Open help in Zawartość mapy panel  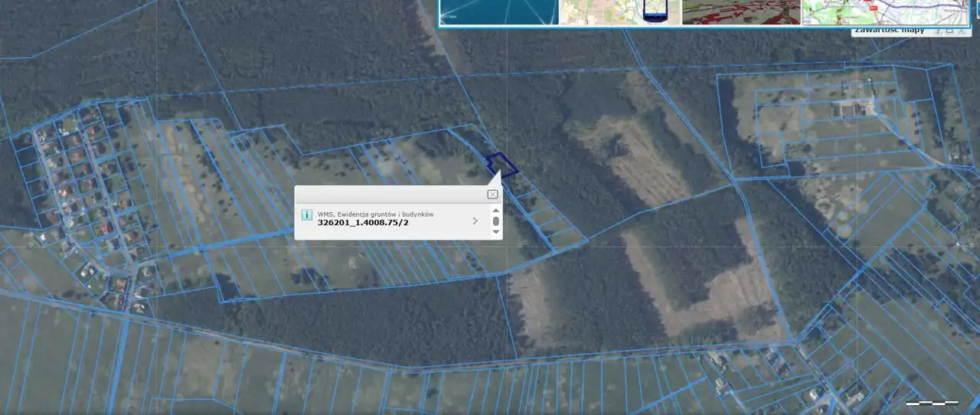point(937,31)
